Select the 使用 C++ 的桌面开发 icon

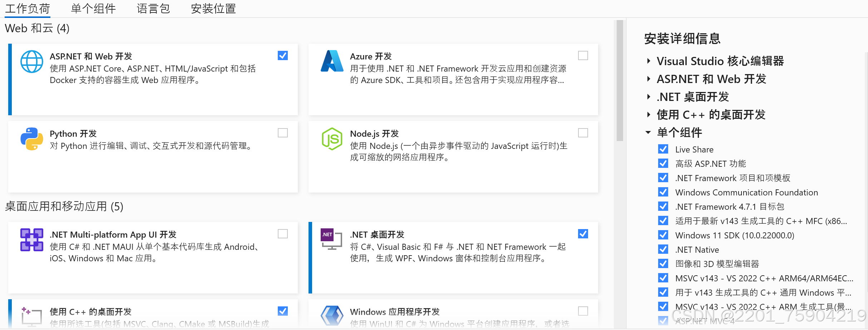[x=31, y=315]
